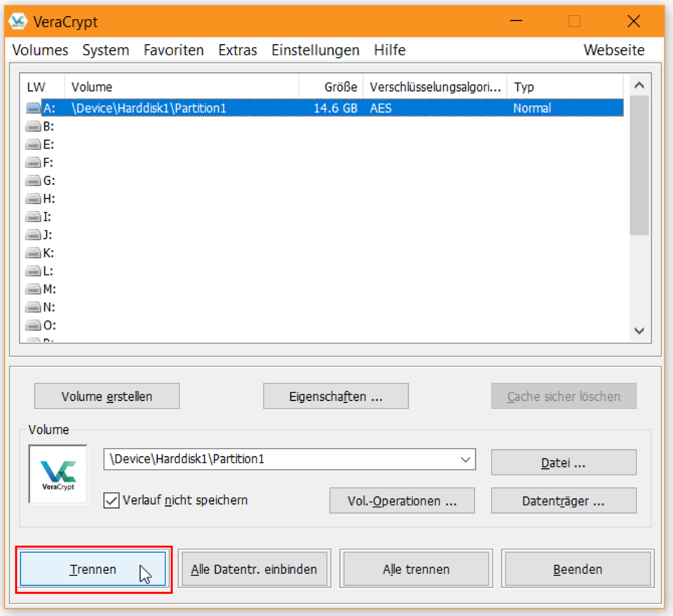Click the 'Alle trennen' button
Screen dimensions: 673x616
416,569
